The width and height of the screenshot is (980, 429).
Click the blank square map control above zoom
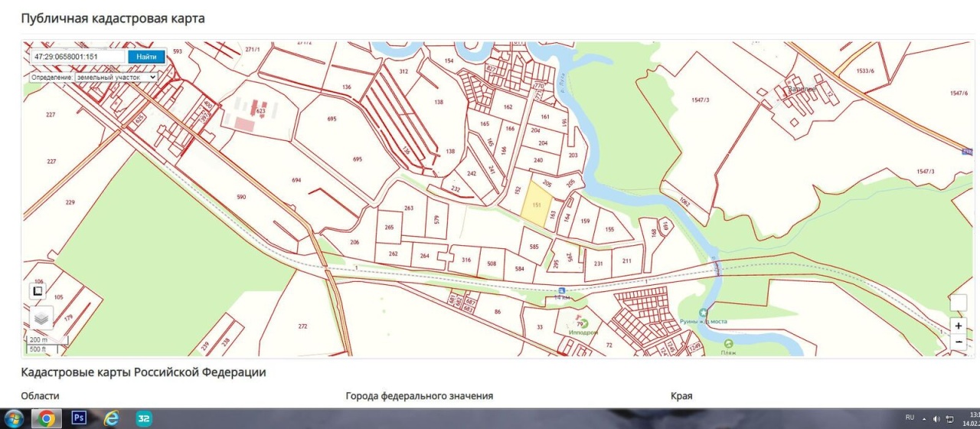[958, 303]
